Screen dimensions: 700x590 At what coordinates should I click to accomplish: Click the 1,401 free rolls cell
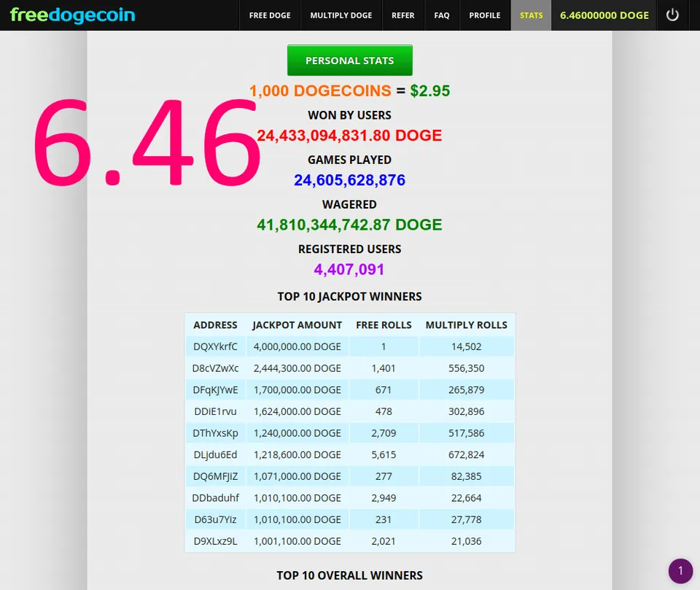point(384,368)
